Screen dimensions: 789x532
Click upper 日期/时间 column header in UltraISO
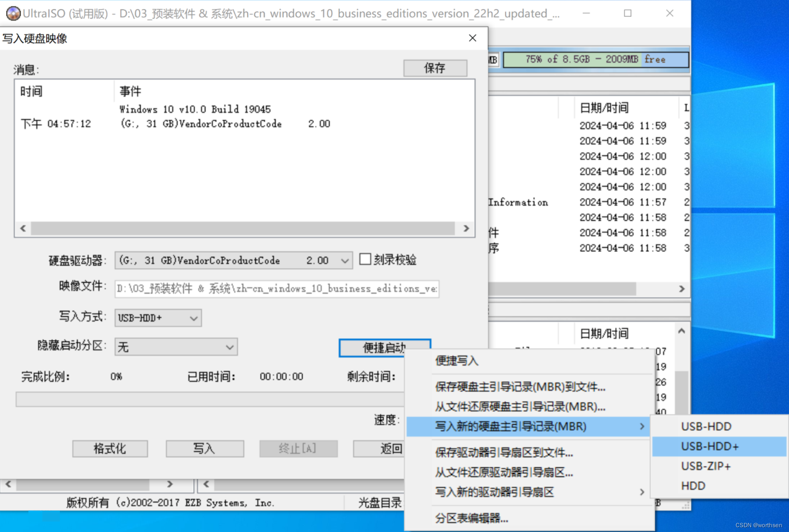(x=604, y=107)
